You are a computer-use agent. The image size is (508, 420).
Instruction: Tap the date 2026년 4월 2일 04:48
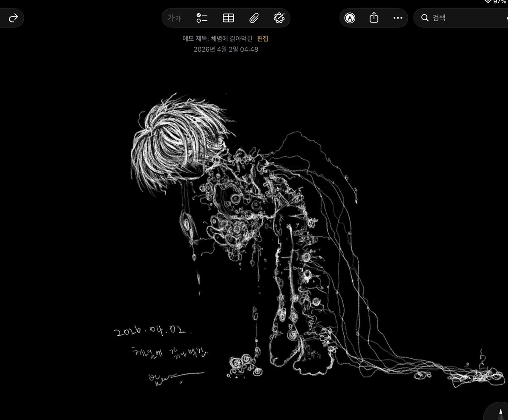click(x=226, y=49)
